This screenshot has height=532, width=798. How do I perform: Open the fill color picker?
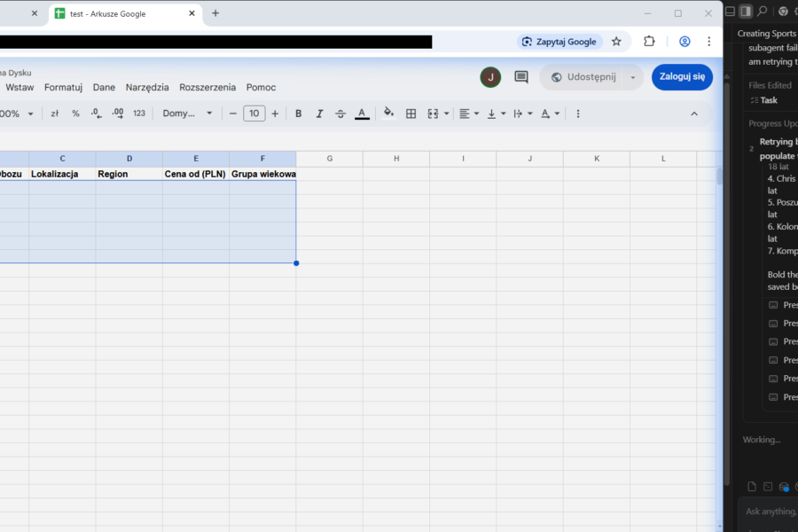[x=387, y=113]
